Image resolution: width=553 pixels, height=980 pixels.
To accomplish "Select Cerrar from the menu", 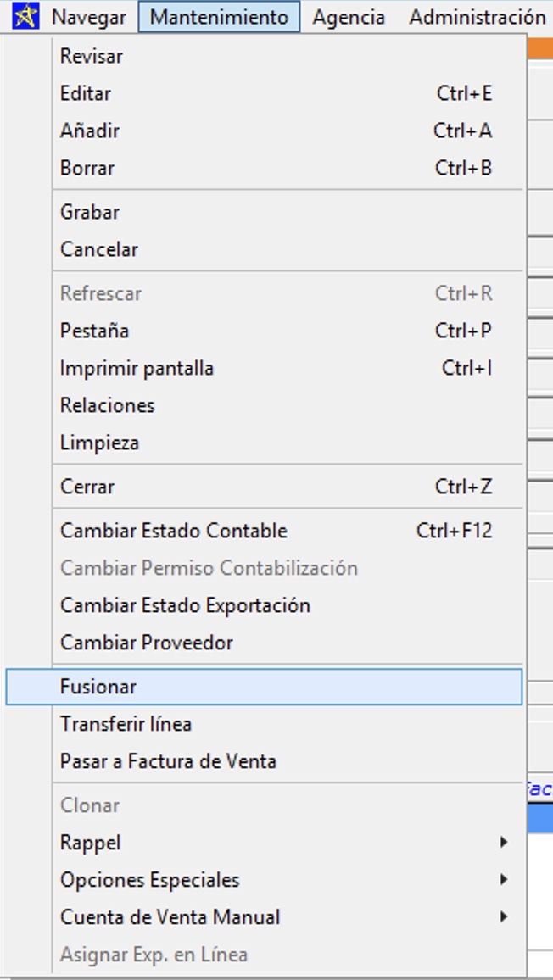I will (x=87, y=487).
